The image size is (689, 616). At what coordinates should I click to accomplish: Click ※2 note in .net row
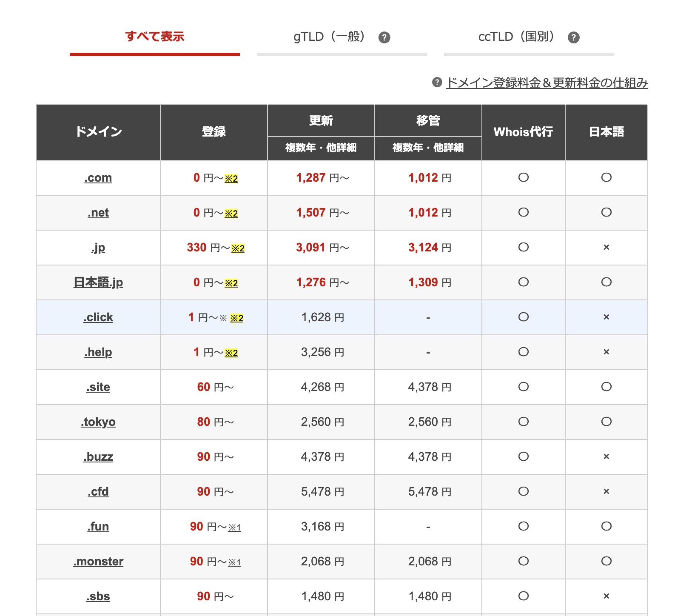(231, 214)
